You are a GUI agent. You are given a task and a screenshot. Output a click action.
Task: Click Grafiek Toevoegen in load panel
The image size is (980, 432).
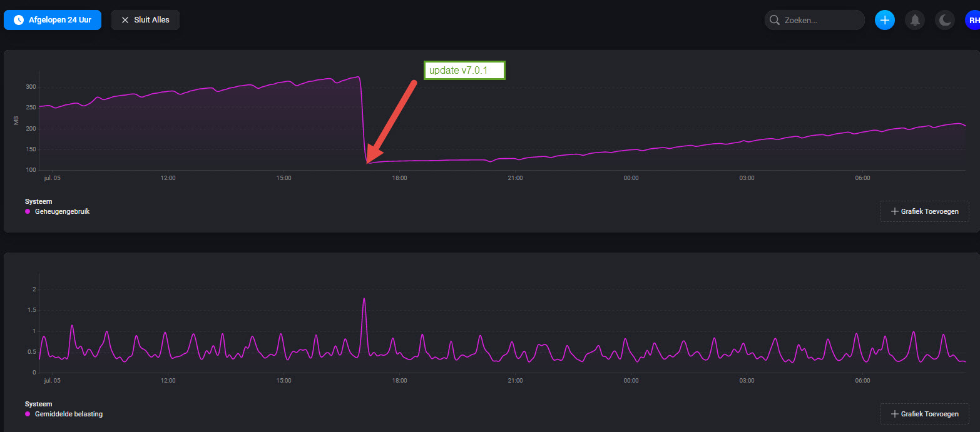[x=924, y=414]
